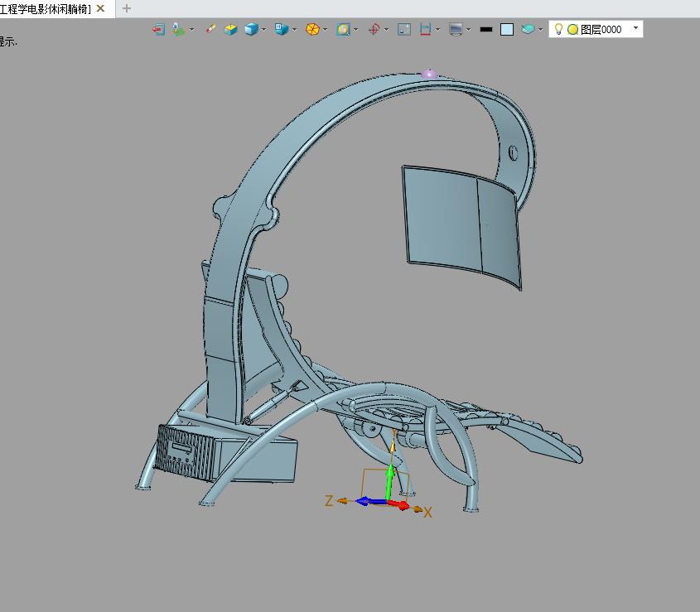Open the 图层0000 layer dropdown
The width and height of the screenshot is (700, 612).
tap(635, 28)
